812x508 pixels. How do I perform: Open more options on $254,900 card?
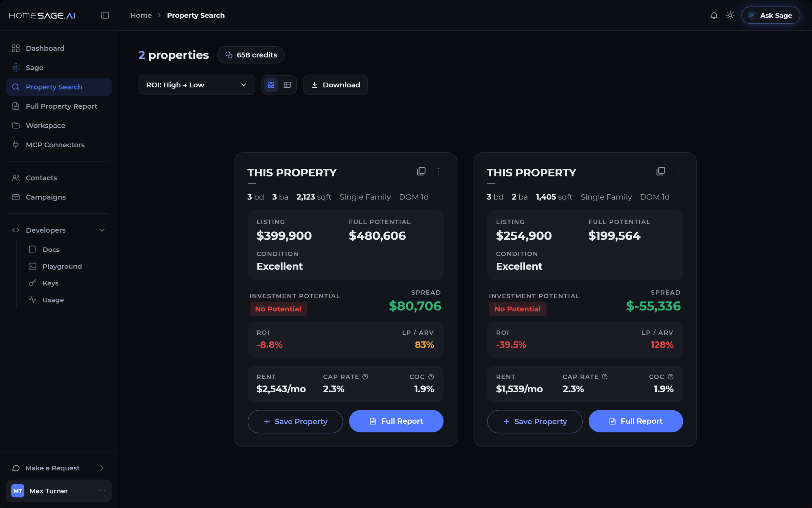[678, 171]
